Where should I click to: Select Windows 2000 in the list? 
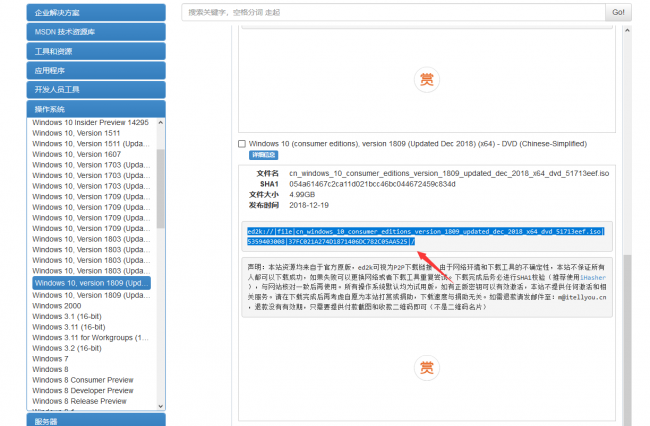(x=57, y=306)
